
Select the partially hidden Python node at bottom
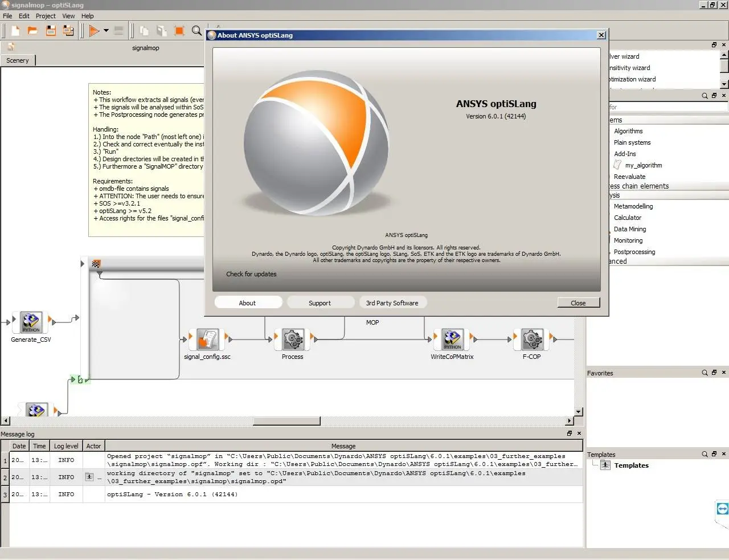point(36,410)
